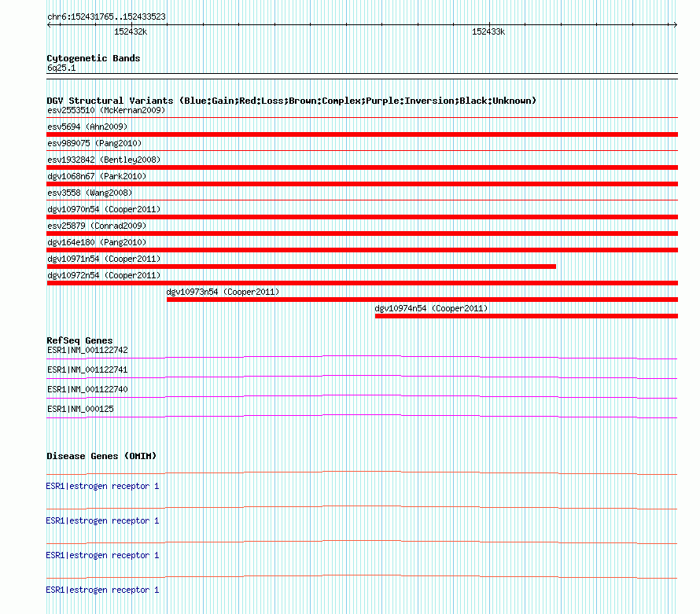The image size is (700, 614).
Task: Click the dgv10972n54 (Cooper2011) label
Action: click(104, 275)
